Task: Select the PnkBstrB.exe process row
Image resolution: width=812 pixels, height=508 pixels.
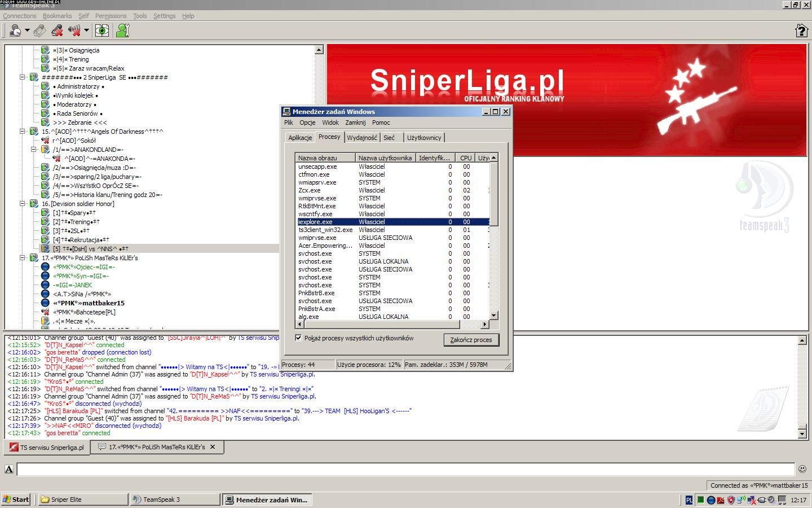Action: (x=393, y=293)
